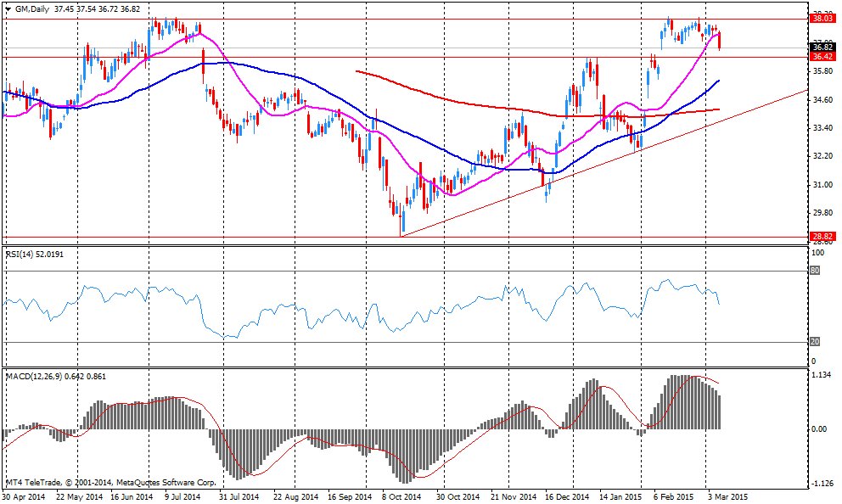Click the black 36.82 current price tag
The image size is (842, 504).
pos(821,48)
